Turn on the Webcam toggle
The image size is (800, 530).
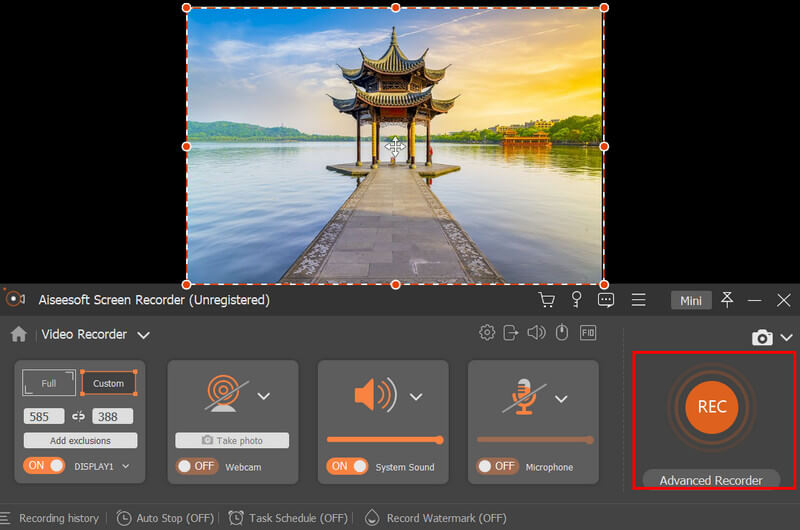197,466
